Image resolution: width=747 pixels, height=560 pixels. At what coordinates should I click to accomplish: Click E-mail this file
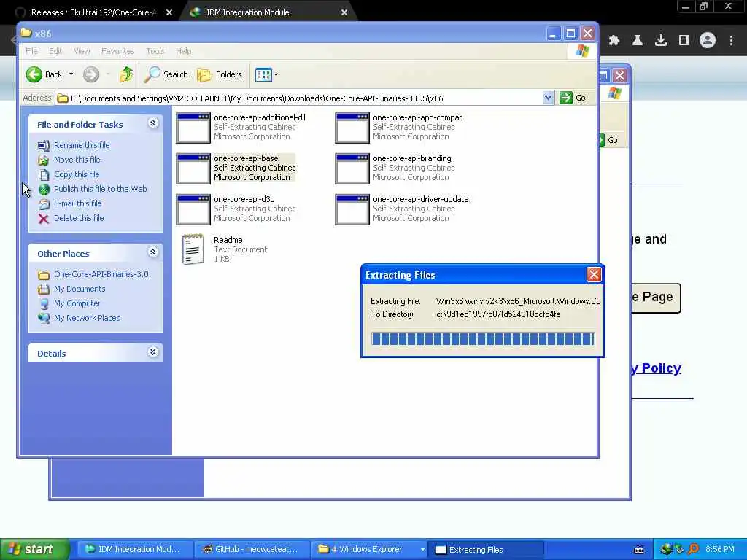(77, 203)
